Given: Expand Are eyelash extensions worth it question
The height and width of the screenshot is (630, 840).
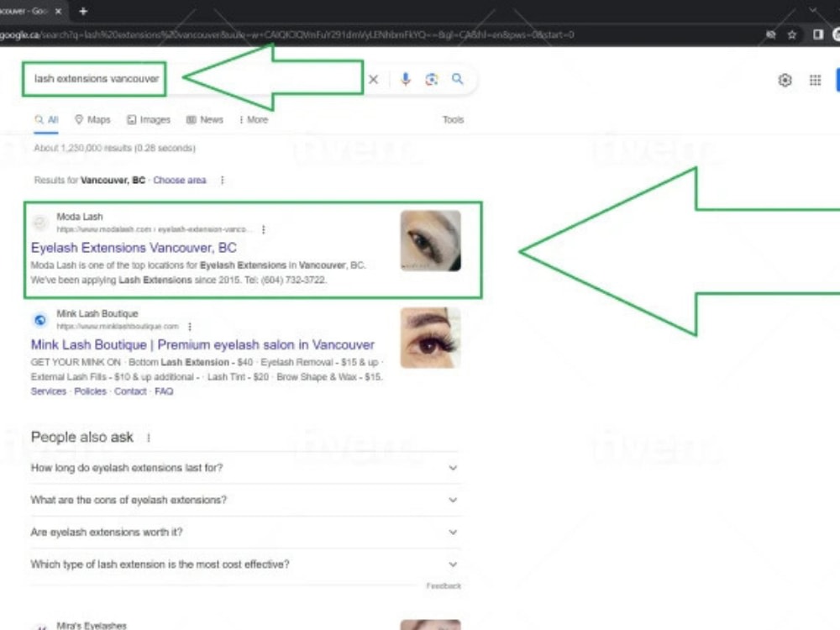Looking at the screenshot, I should pos(245,532).
